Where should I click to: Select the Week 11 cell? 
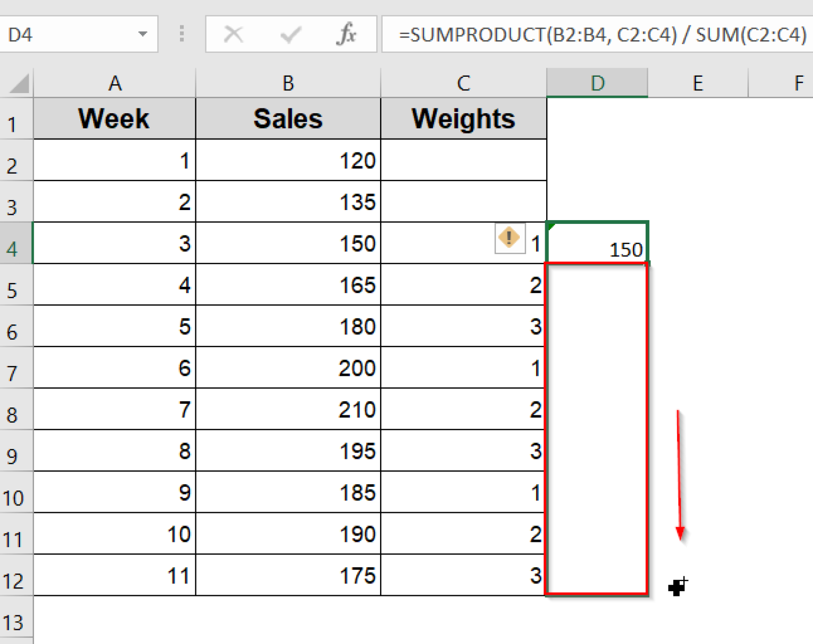click(x=115, y=576)
